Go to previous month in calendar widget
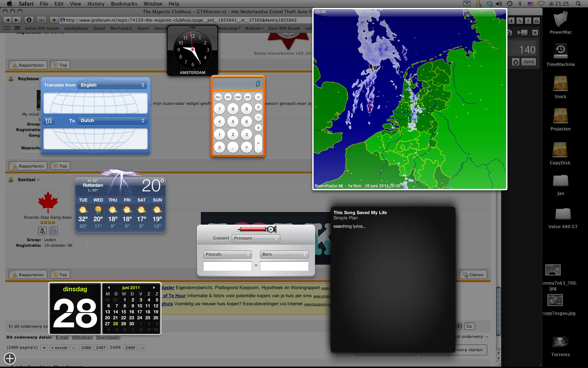 108,287
